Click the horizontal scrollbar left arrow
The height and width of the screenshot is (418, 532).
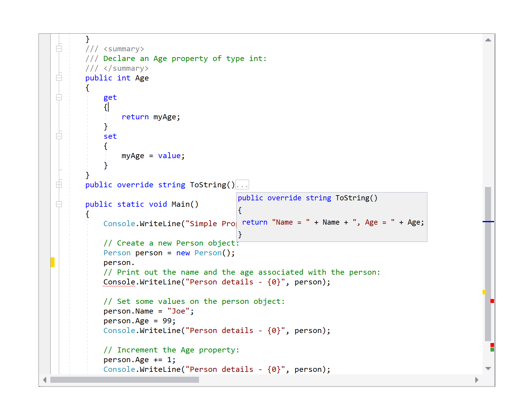pyautogui.click(x=45, y=380)
